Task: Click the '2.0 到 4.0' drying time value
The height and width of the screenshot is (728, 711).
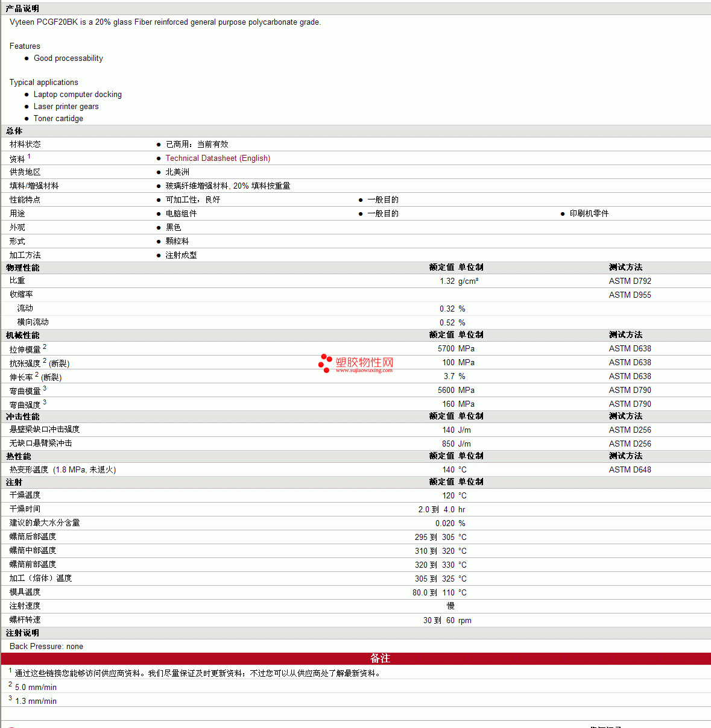Action: 437,509
